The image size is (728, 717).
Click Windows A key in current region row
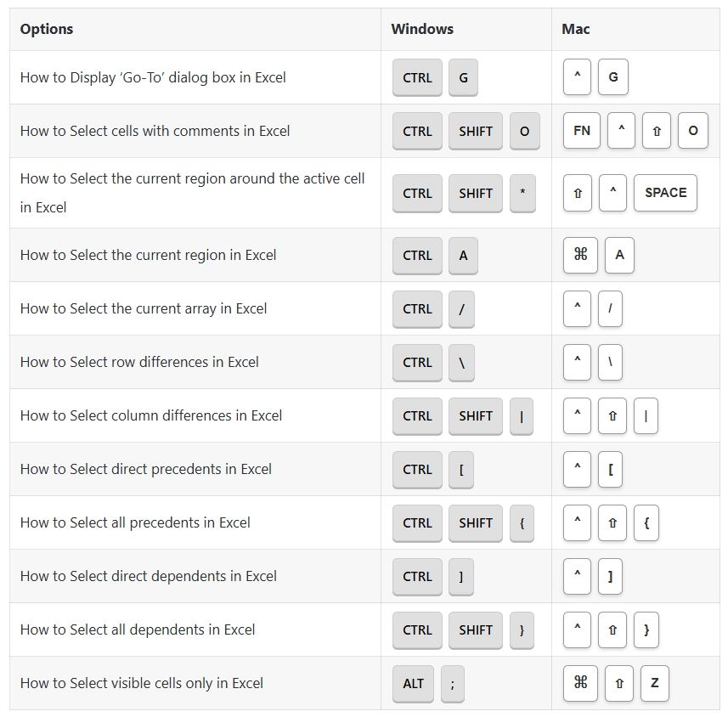pyautogui.click(x=463, y=255)
